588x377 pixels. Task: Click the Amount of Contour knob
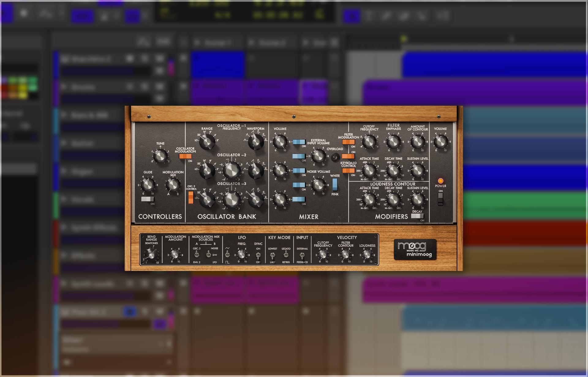417,142
